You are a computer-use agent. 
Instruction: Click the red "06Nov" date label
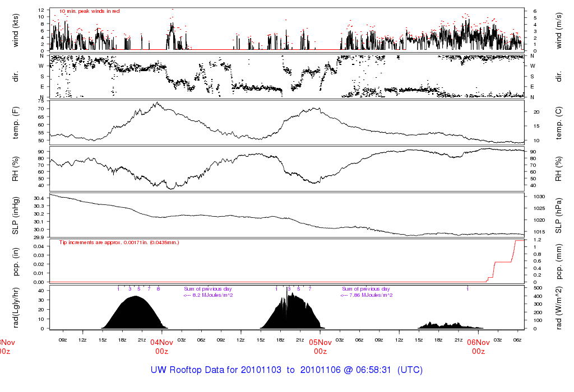[x=479, y=343]
